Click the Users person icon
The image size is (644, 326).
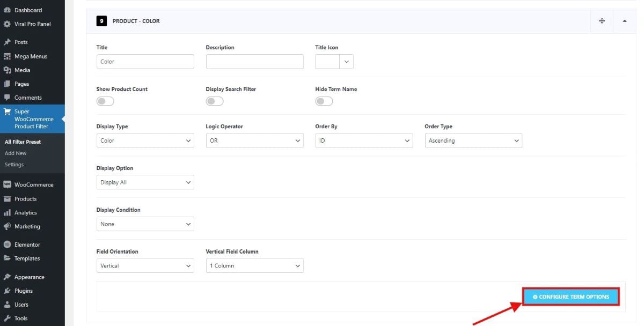click(x=7, y=305)
